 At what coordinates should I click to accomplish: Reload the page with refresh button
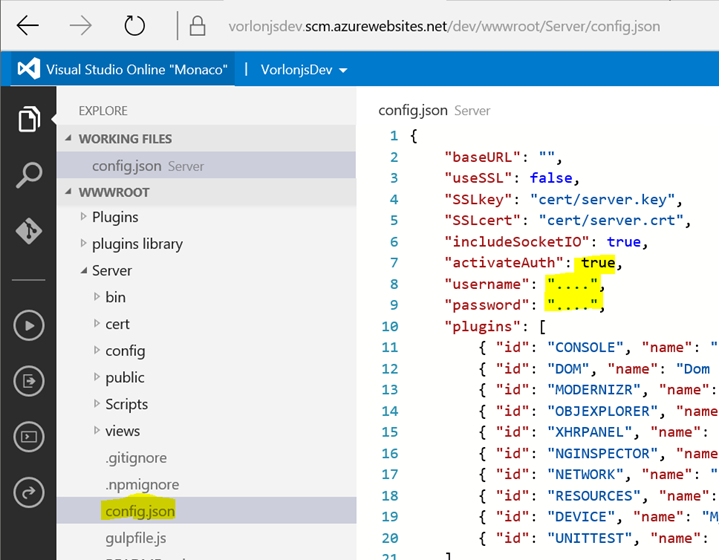point(134,26)
